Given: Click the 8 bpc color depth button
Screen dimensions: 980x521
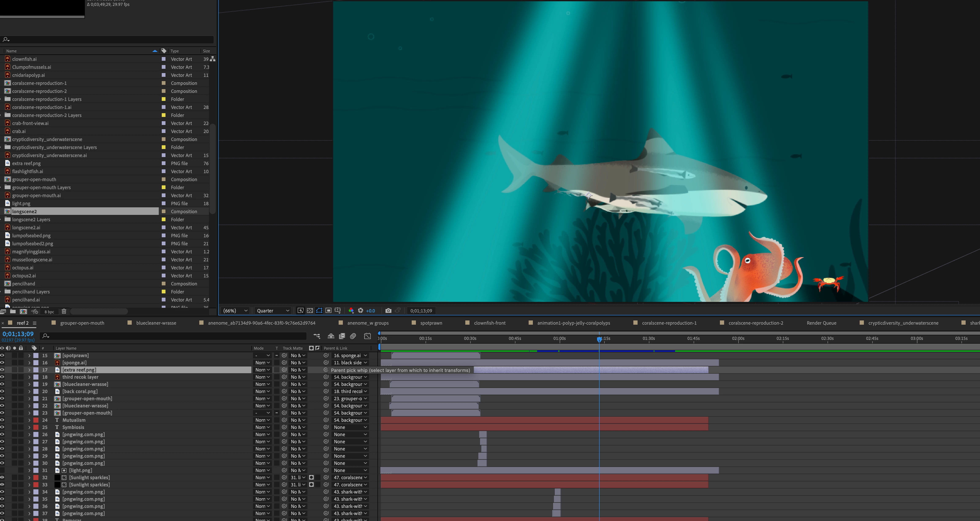Looking at the screenshot, I should point(49,312).
